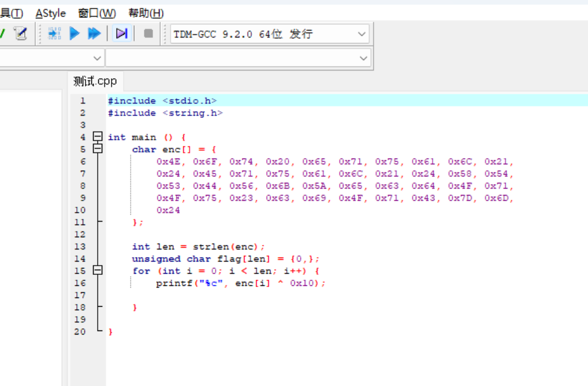
Task: Click the final closing brace on line 20
Action: [x=110, y=332]
